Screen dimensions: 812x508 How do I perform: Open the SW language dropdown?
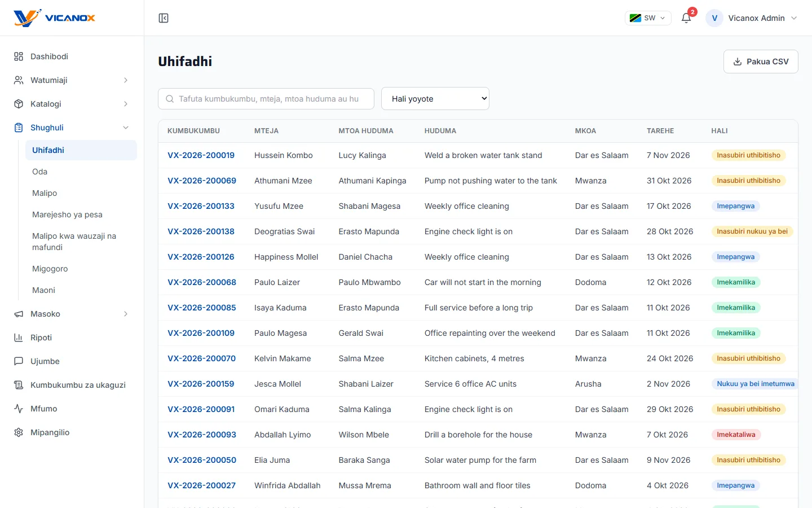click(x=648, y=18)
